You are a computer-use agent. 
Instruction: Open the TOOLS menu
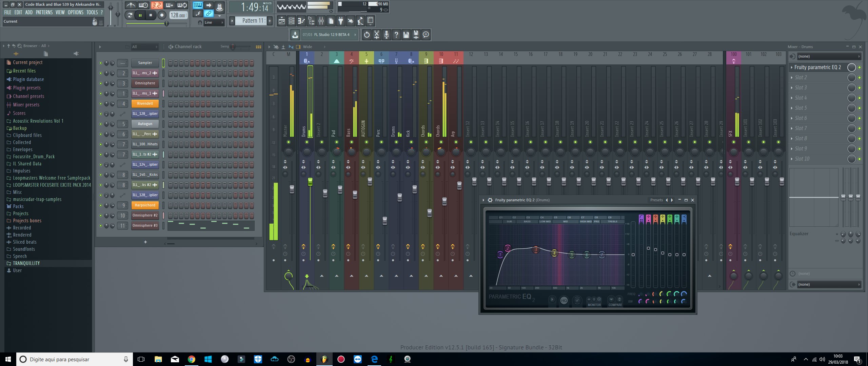[x=92, y=12]
